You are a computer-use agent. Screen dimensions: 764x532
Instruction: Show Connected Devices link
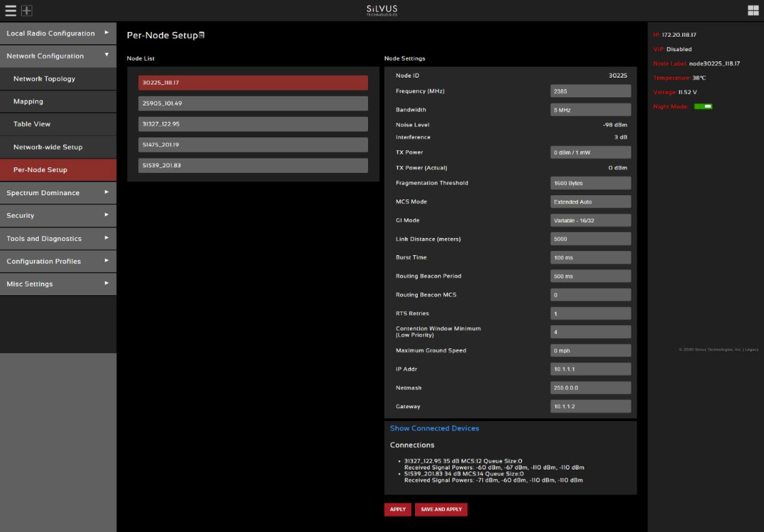click(x=434, y=428)
